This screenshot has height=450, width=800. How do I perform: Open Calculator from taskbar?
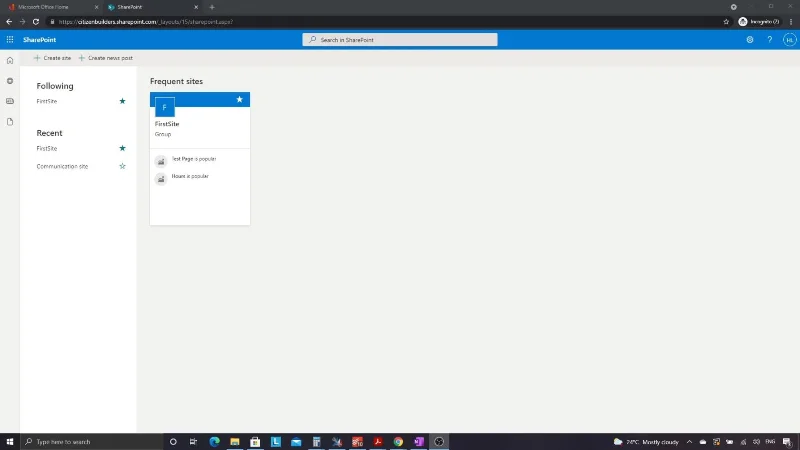click(x=316, y=442)
